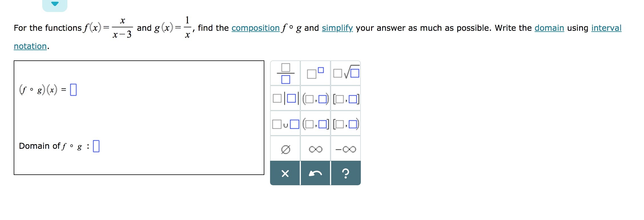The width and height of the screenshot is (644, 220).
Task: Open the composition definition link
Action: (x=255, y=28)
